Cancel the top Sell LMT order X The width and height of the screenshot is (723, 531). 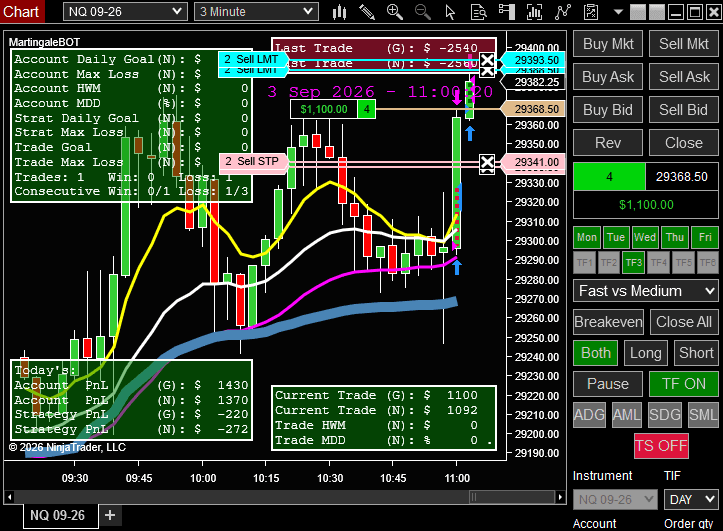(487, 60)
